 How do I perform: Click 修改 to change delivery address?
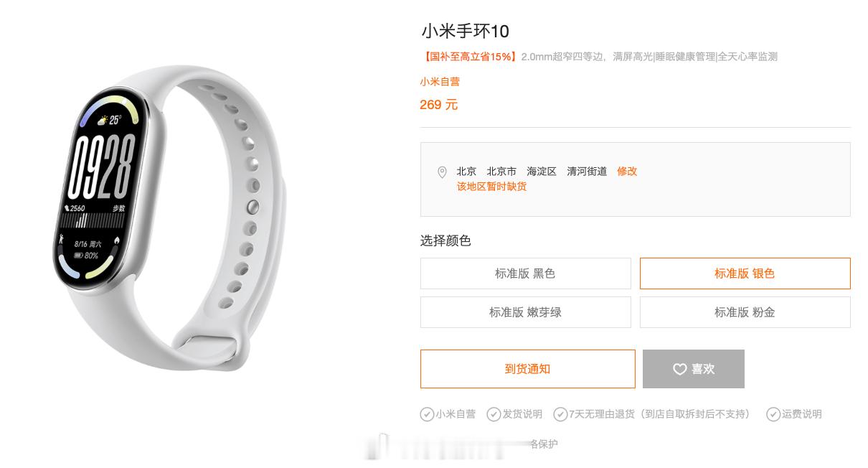[627, 171]
